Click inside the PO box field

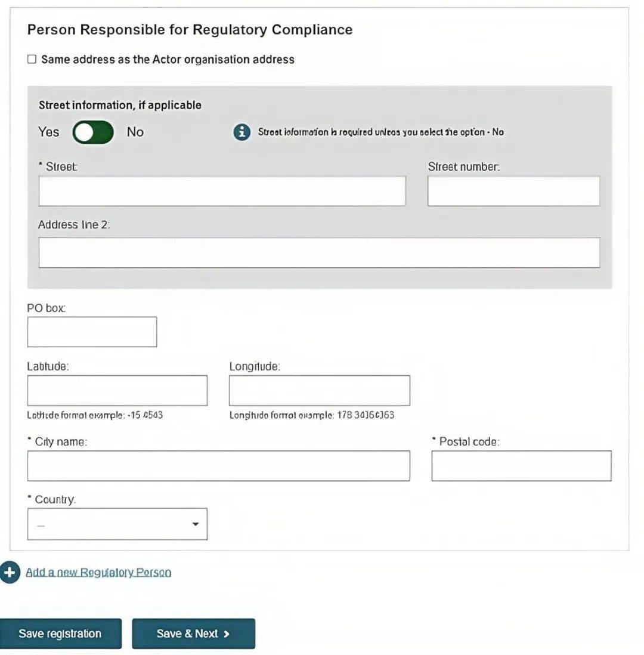coord(92,332)
